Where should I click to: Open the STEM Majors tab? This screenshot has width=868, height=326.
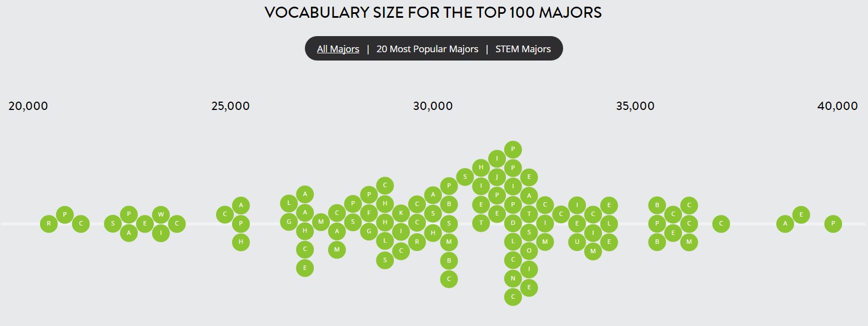[523, 49]
